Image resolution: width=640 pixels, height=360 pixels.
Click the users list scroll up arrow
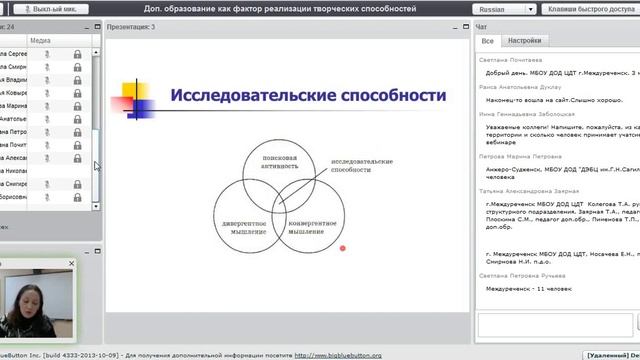tap(96, 52)
